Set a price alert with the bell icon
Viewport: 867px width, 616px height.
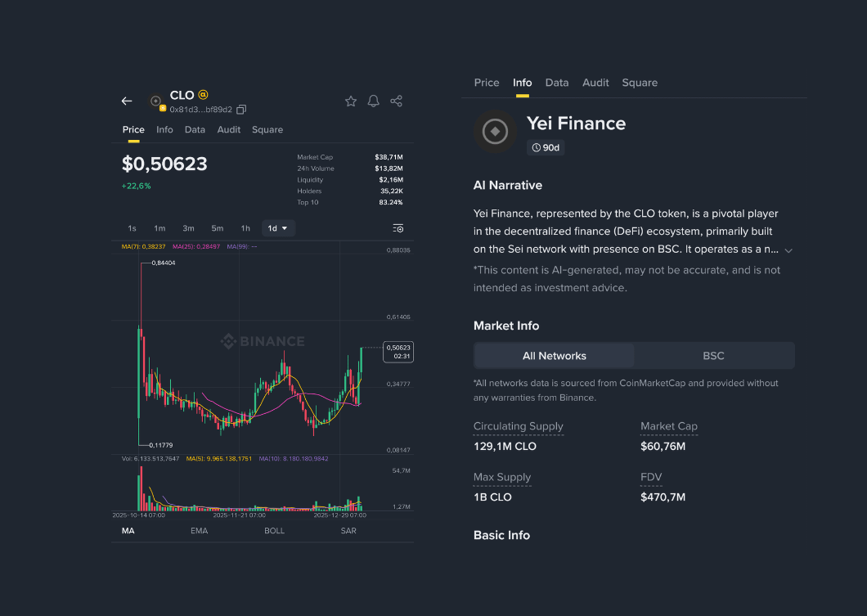point(373,101)
